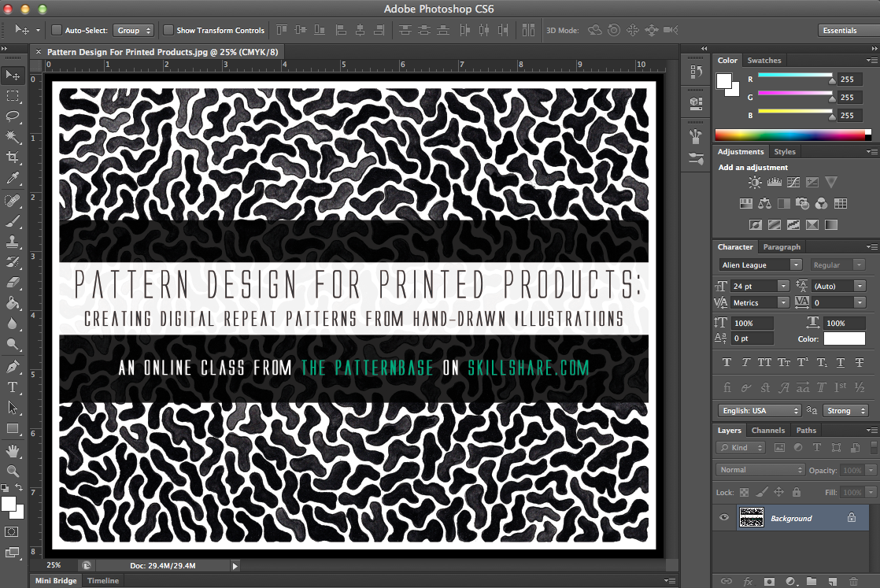Enable Show Transform Controls checkbox

click(x=168, y=30)
